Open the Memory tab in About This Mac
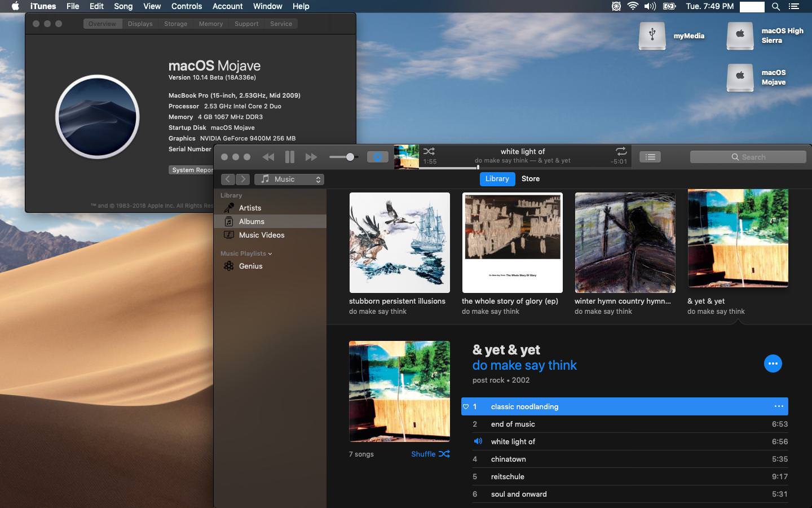The width and height of the screenshot is (812, 508). 211,24
